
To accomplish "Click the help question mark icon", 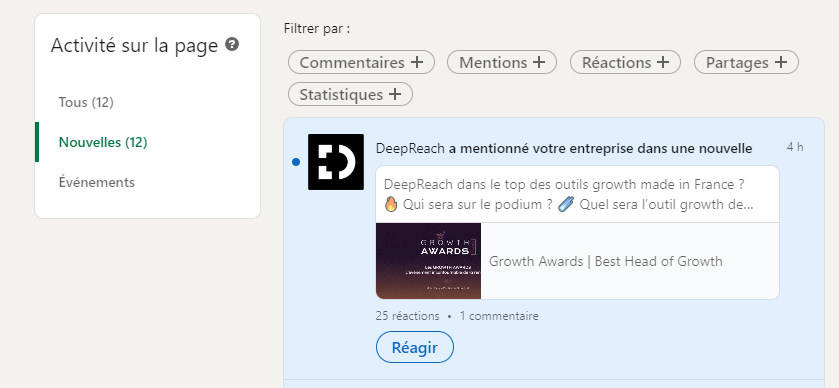I will pyautogui.click(x=232, y=44).
